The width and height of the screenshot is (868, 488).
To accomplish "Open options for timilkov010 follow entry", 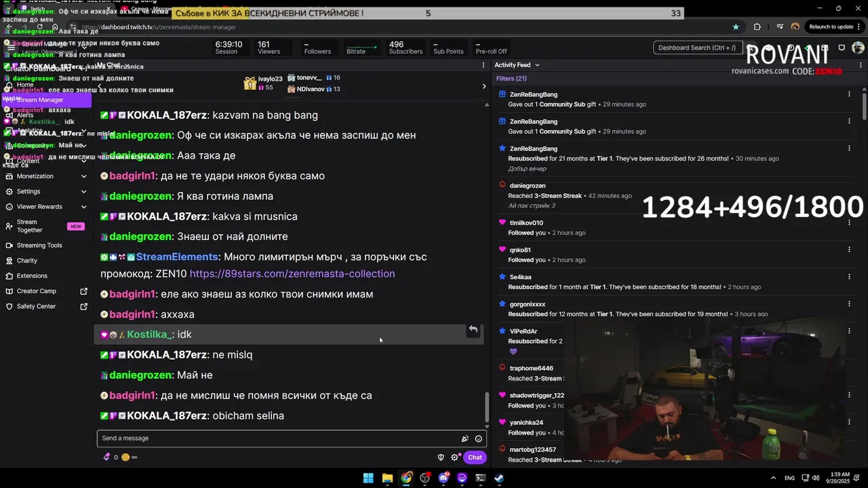I will click(x=849, y=223).
